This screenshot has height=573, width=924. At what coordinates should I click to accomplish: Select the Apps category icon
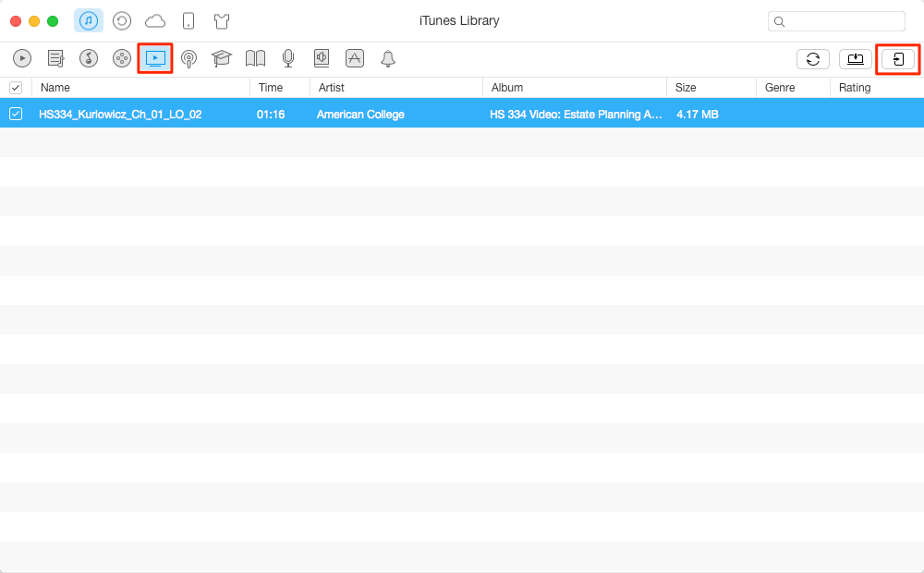[355, 58]
